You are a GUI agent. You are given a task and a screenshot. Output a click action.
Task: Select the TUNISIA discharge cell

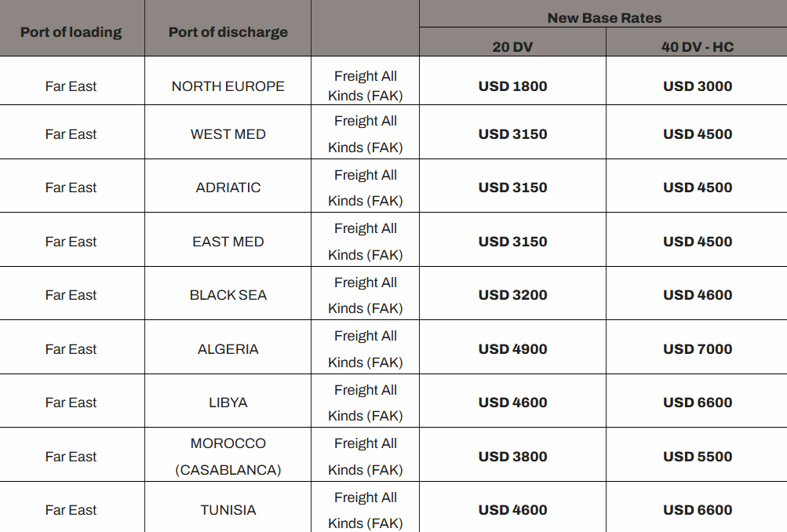pyautogui.click(x=228, y=510)
